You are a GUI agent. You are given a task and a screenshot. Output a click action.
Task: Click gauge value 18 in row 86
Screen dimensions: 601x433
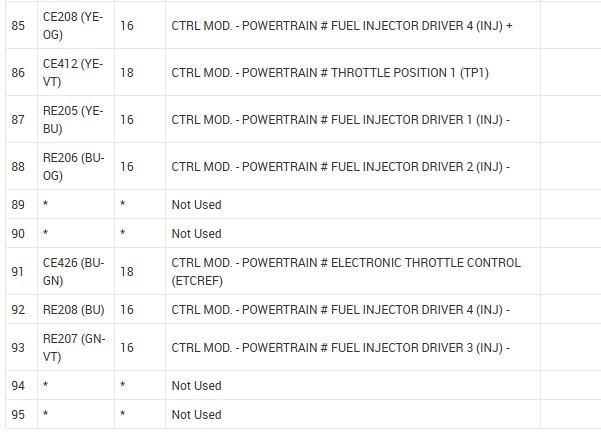click(x=127, y=73)
